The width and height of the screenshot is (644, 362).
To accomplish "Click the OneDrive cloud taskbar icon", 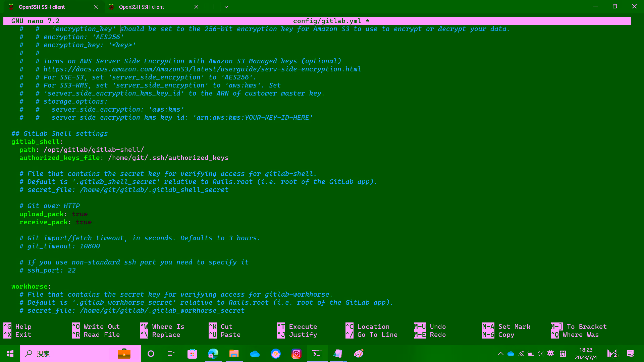I will tap(255, 354).
